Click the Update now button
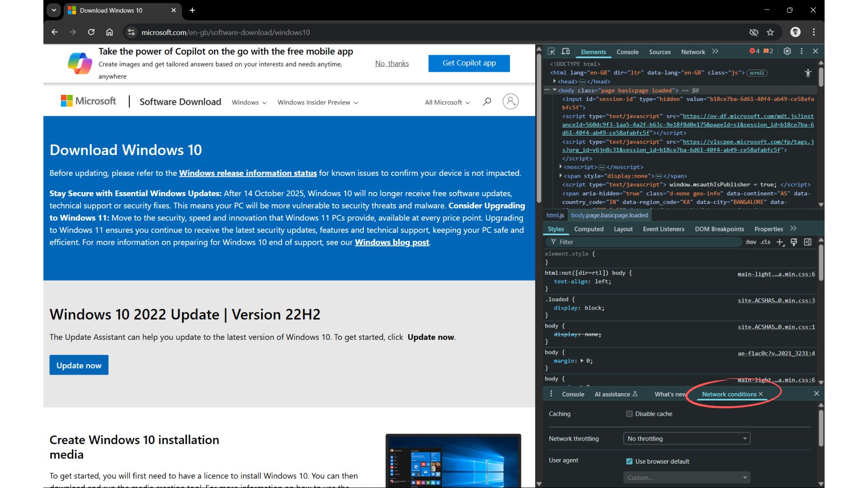 point(79,365)
